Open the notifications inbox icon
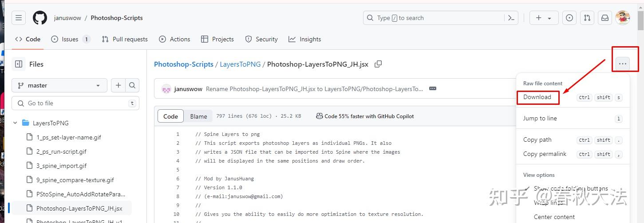The image size is (644, 223). pos(604,18)
